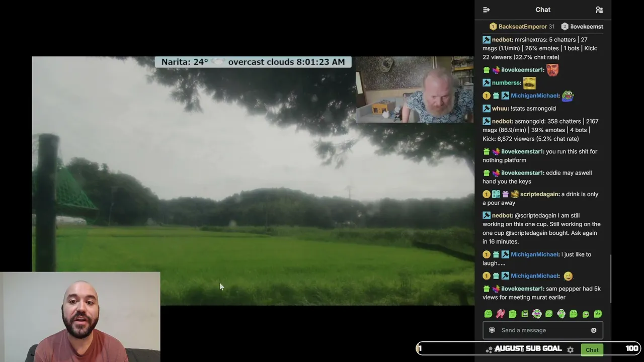
Task: Click the Leonardo face emote from ilovekeemstar1
Action: click(x=552, y=70)
